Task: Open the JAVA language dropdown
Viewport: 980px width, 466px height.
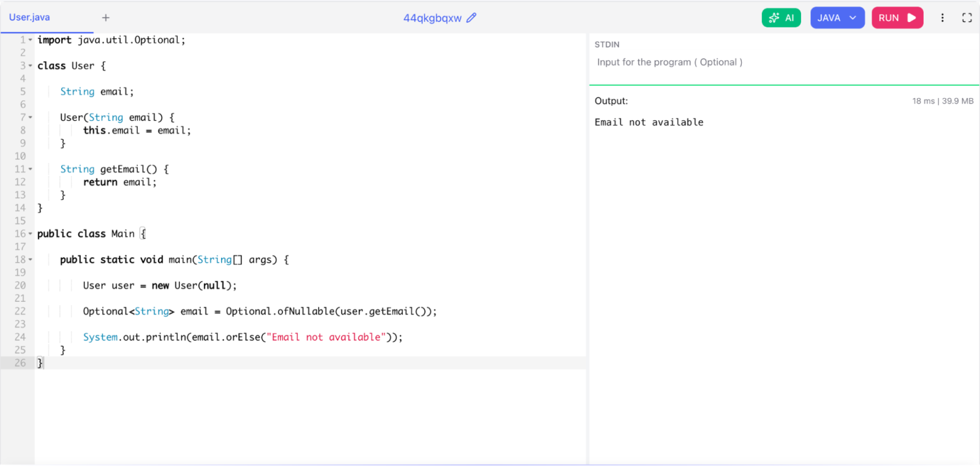Action: 837,18
